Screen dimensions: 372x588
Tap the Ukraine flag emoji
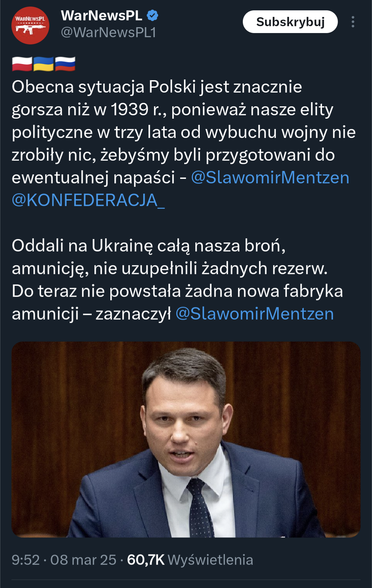pyautogui.click(x=43, y=64)
